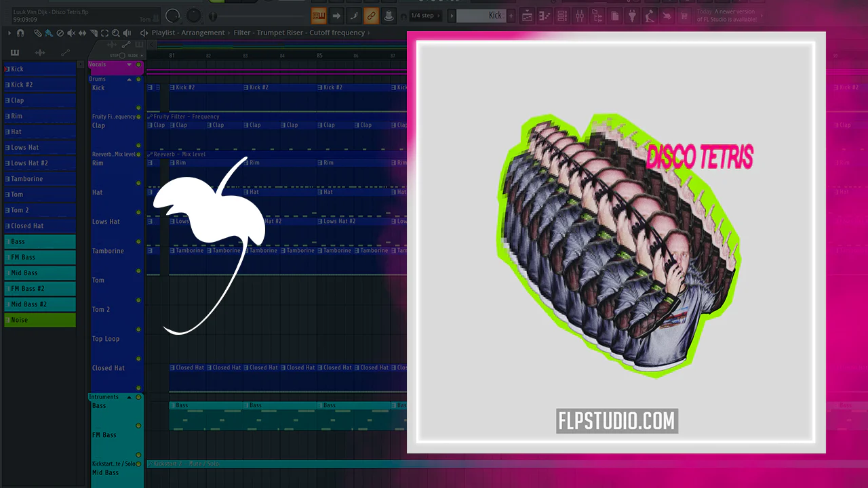Click the countdown arrow toolbar icon
Image resolution: width=868 pixels, height=488 pixels.
click(336, 16)
